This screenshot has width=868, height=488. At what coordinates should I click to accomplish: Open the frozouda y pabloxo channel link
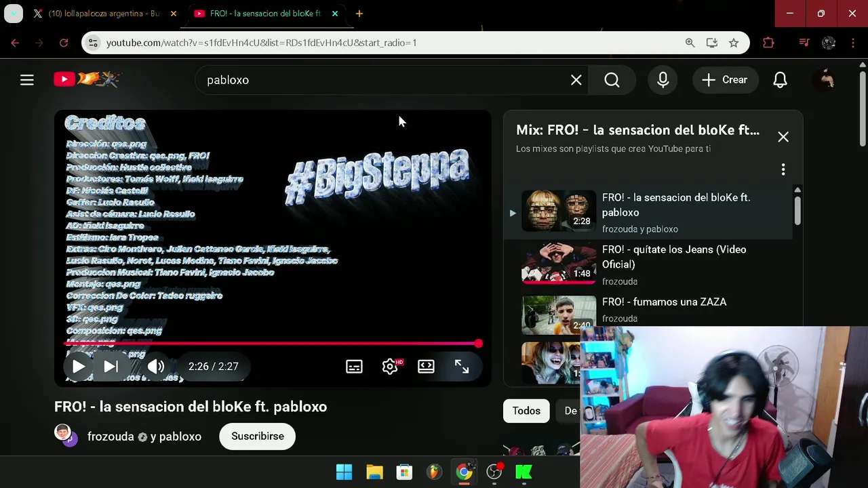(144, 436)
